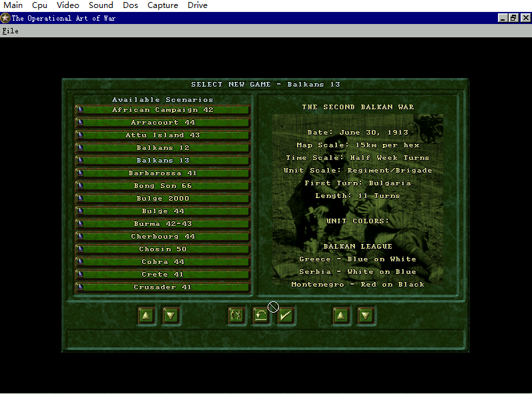532x394 pixels.
Task: Click the icon beside Attu Island 43
Action: (80, 135)
